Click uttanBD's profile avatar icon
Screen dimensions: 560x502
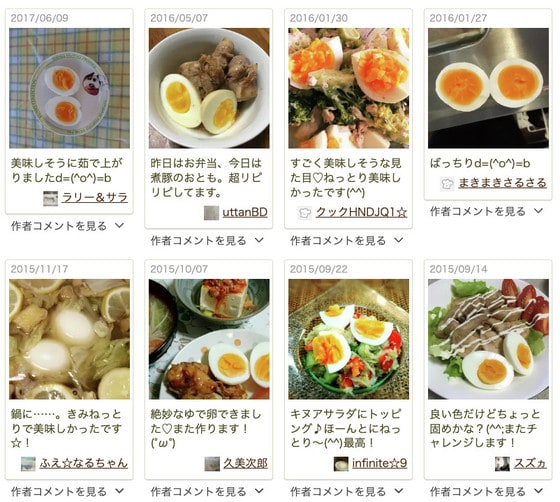tap(211, 213)
